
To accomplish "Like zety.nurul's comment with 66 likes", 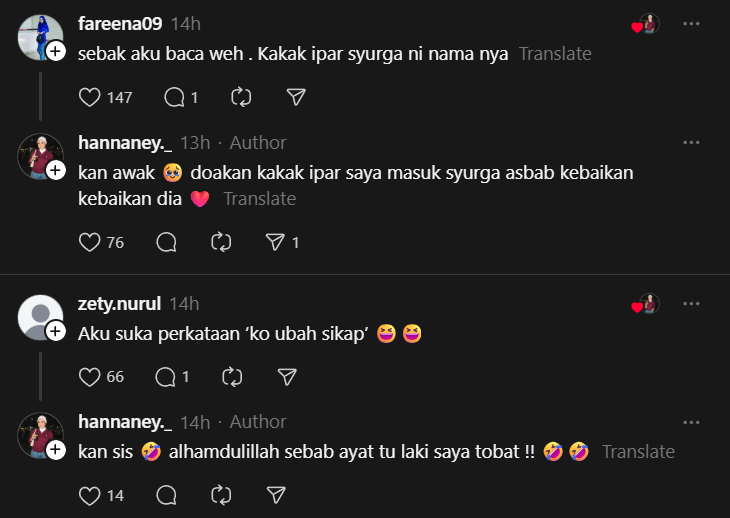I will pos(91,376).
